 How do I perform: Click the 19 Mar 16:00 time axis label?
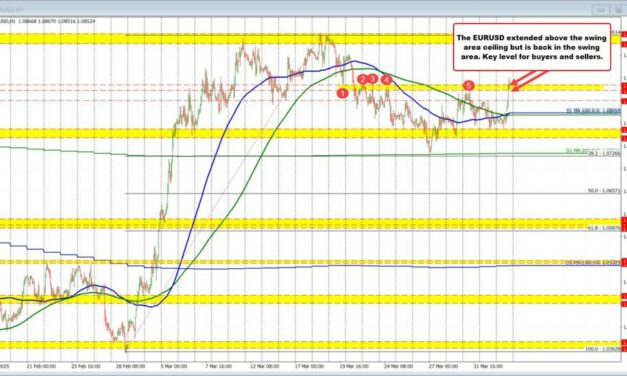[354, 366]
